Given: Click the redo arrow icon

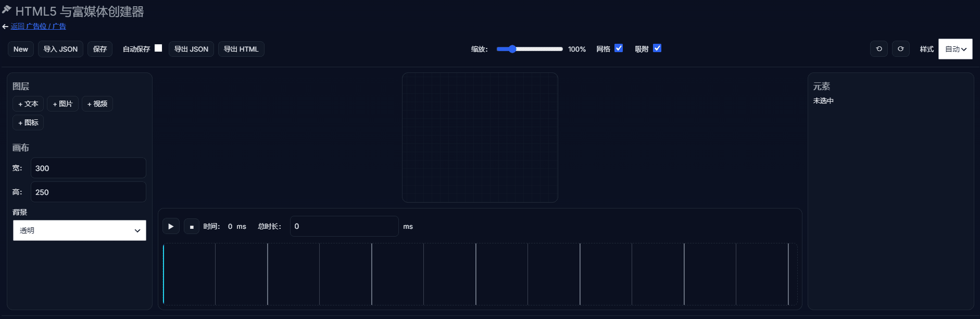Looking at the screenshot, I should coord(901,49).
